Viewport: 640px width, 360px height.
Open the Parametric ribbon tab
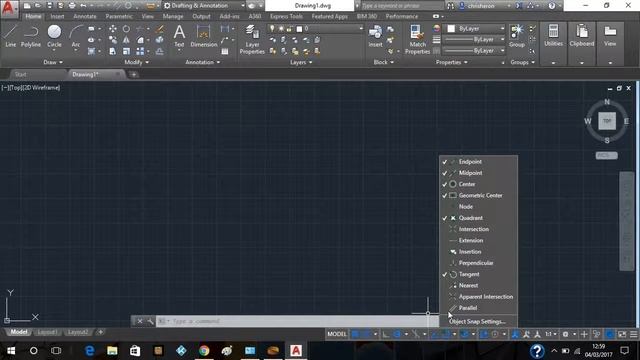119,16
